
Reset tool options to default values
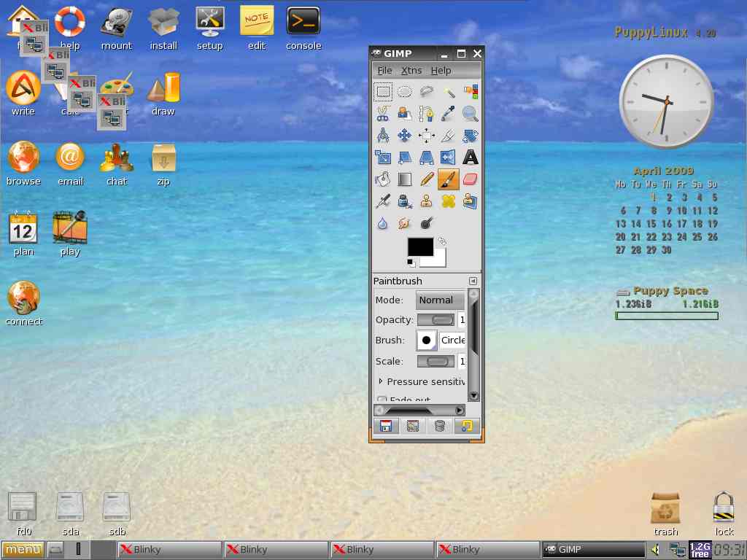click(466, 426)
